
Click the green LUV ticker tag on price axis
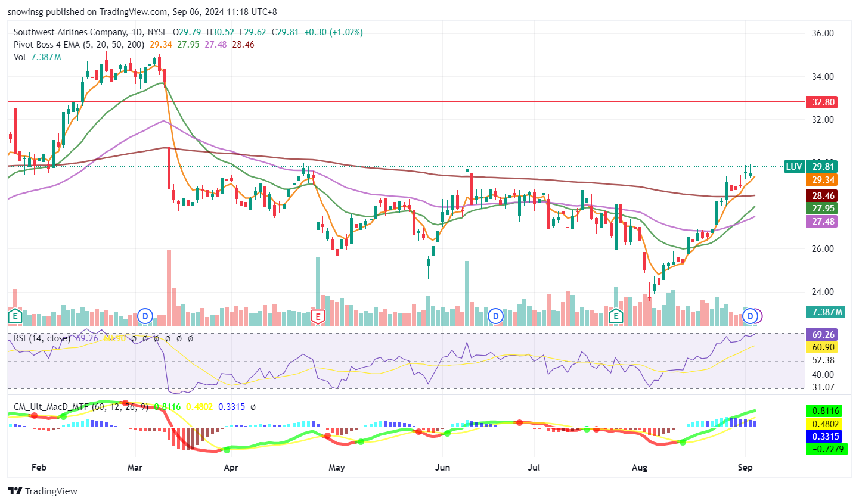coord(794,167)
